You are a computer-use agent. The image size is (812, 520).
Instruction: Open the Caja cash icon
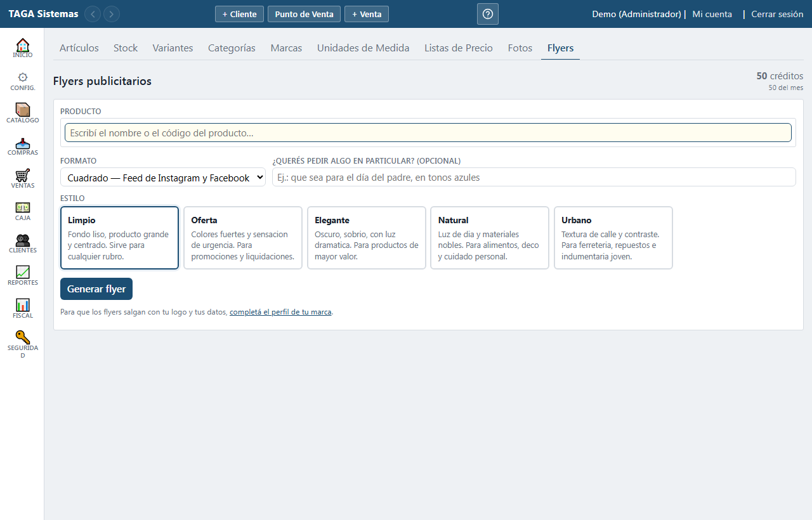22,207
